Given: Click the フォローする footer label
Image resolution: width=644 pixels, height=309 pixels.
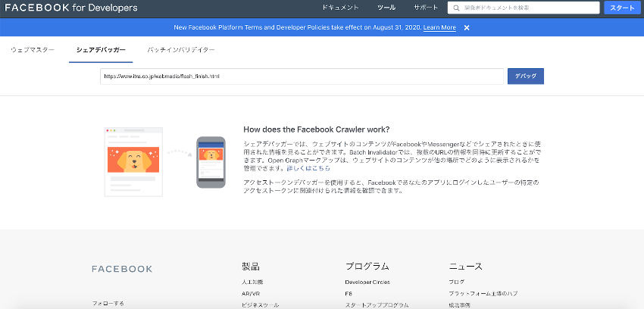Looking at the screenshot, I should point(108,304).
